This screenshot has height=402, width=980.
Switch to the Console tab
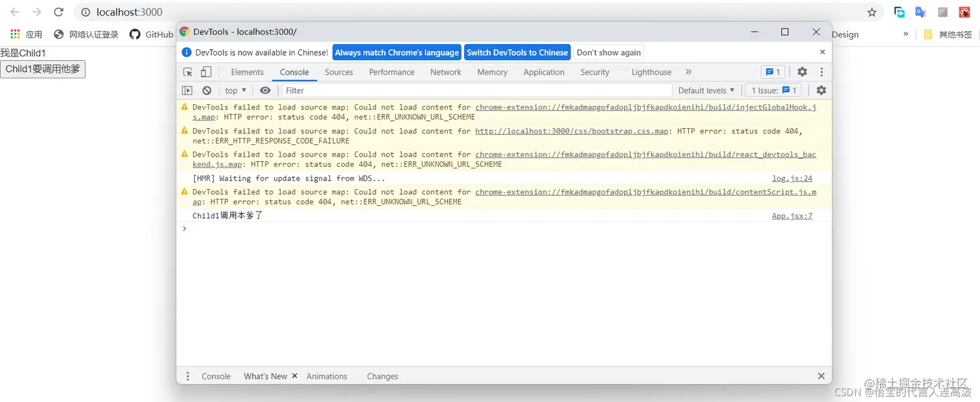[294, 72]
